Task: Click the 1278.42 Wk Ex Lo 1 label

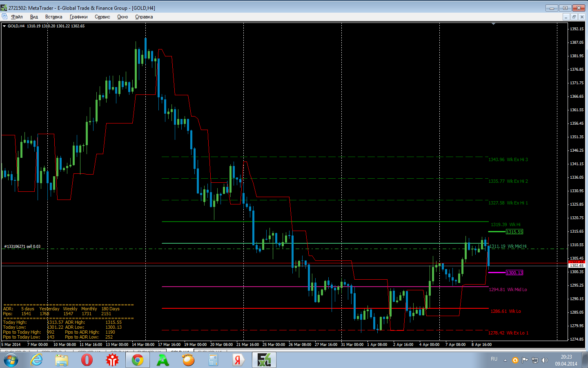Action: pyautogui.click(x=508, y=333)
